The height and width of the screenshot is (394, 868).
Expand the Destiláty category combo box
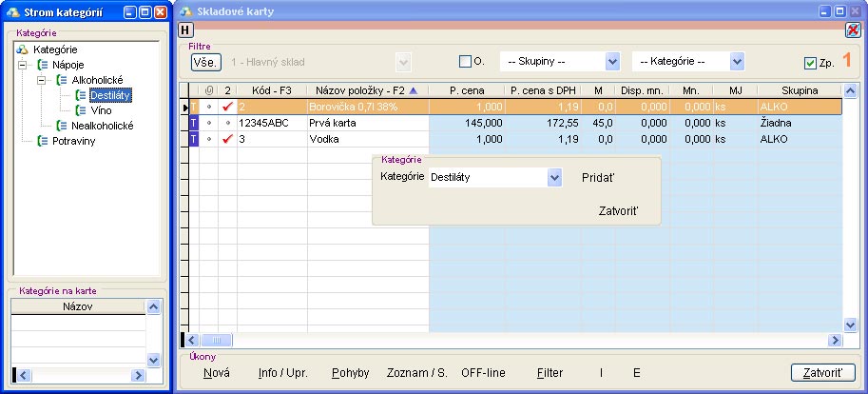pos(554,177)
